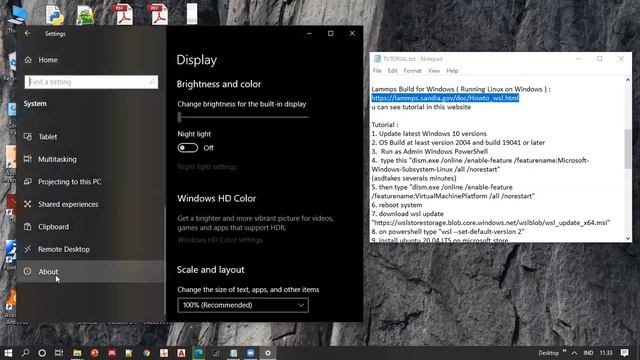Open the notification center icon
This screenshot has height=360, width=640.
click(x=624, y=353)
